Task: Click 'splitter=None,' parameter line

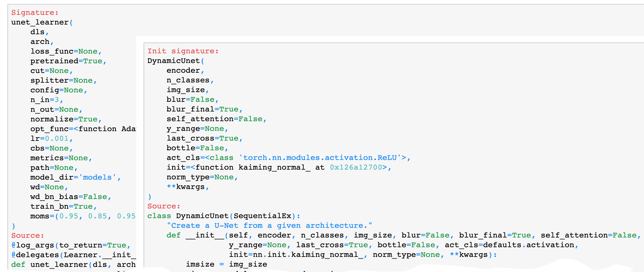Action: 64,80
